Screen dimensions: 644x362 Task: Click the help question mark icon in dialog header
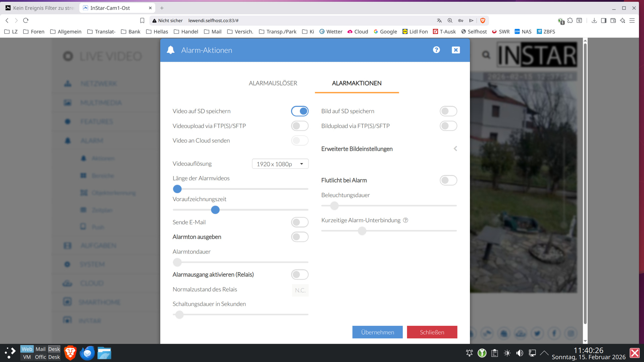pos(436,50)
